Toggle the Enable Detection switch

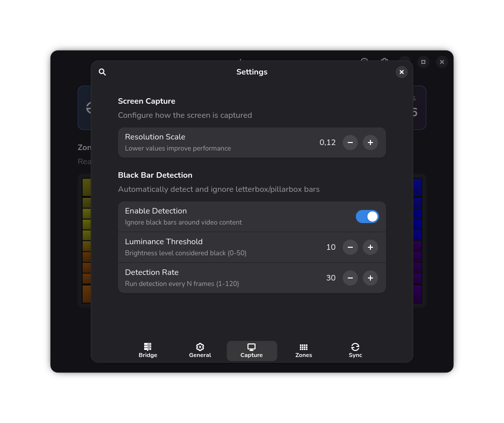click(367, 217)
